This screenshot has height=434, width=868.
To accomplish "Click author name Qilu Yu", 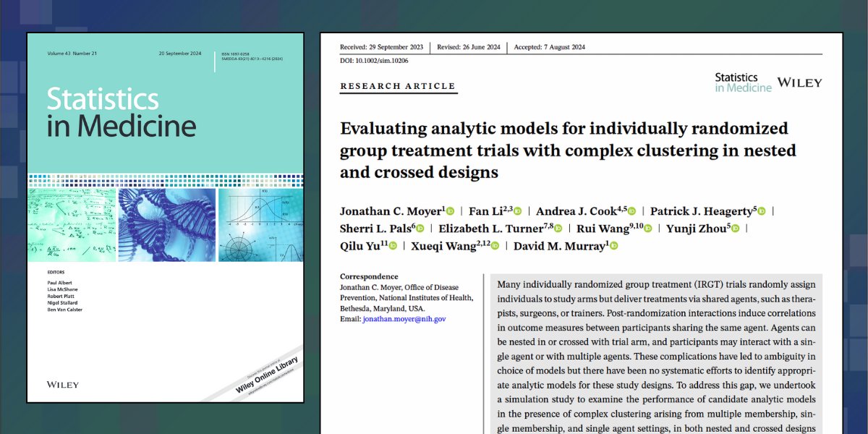I will (359, 246).
